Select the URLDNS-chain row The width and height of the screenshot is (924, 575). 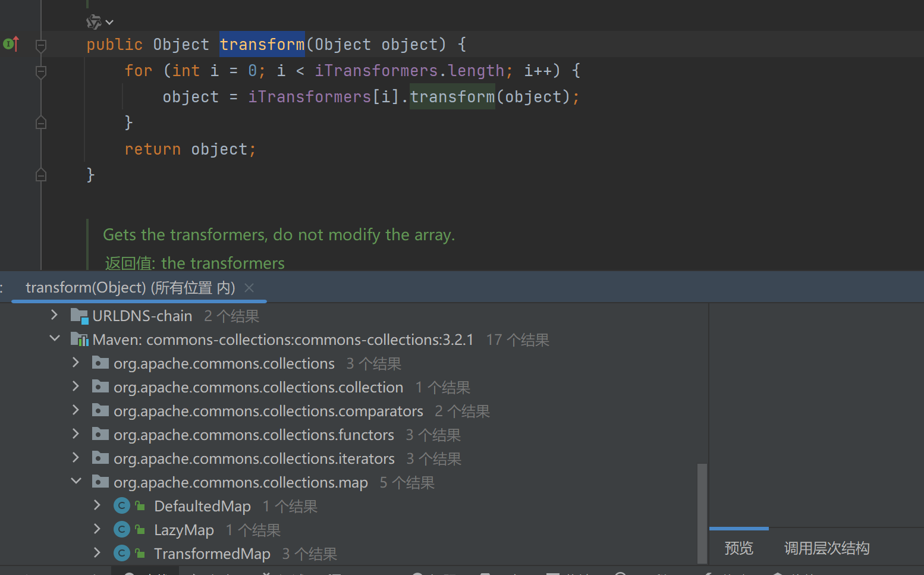354,316
